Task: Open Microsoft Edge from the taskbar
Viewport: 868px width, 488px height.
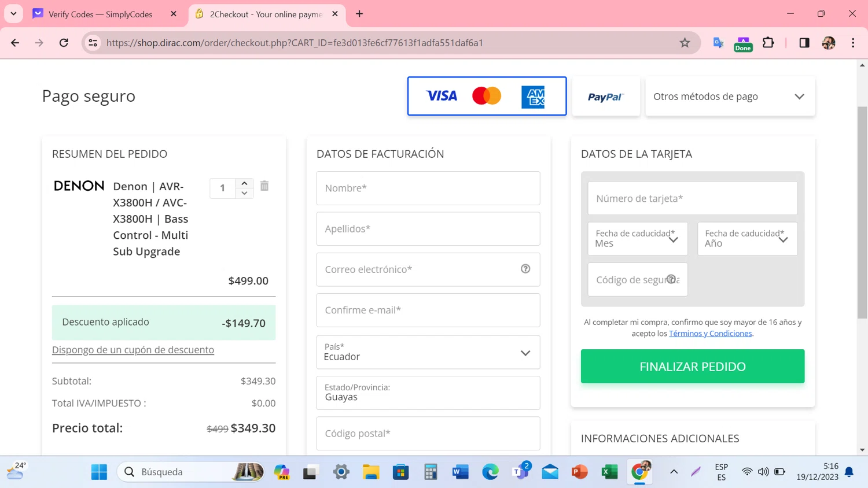Action: (x=490, y=472)
